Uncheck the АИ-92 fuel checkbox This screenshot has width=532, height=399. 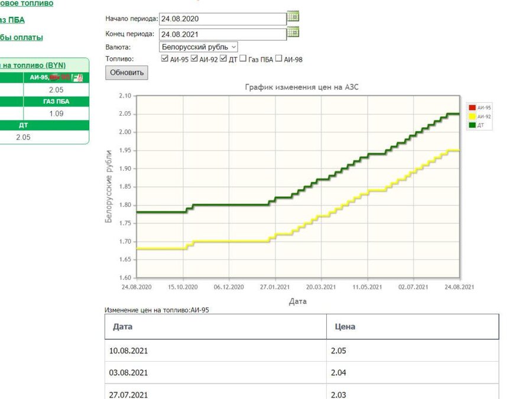click(x=194, y=59)
